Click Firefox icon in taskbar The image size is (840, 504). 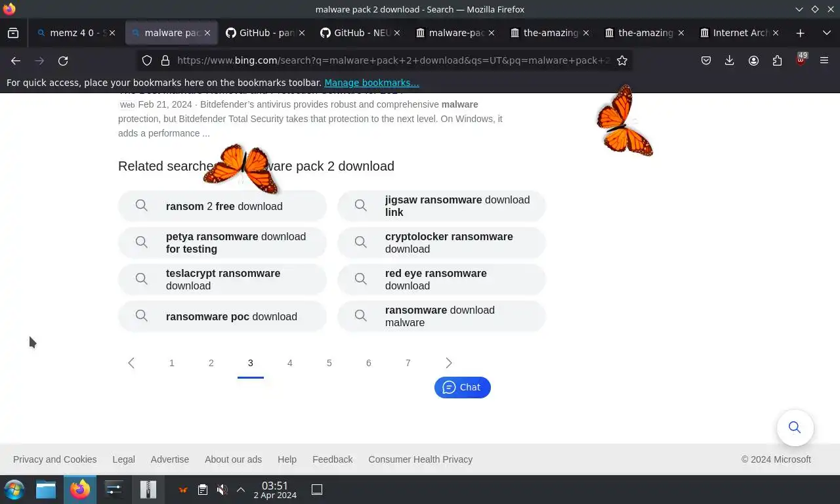click(80, 490)
